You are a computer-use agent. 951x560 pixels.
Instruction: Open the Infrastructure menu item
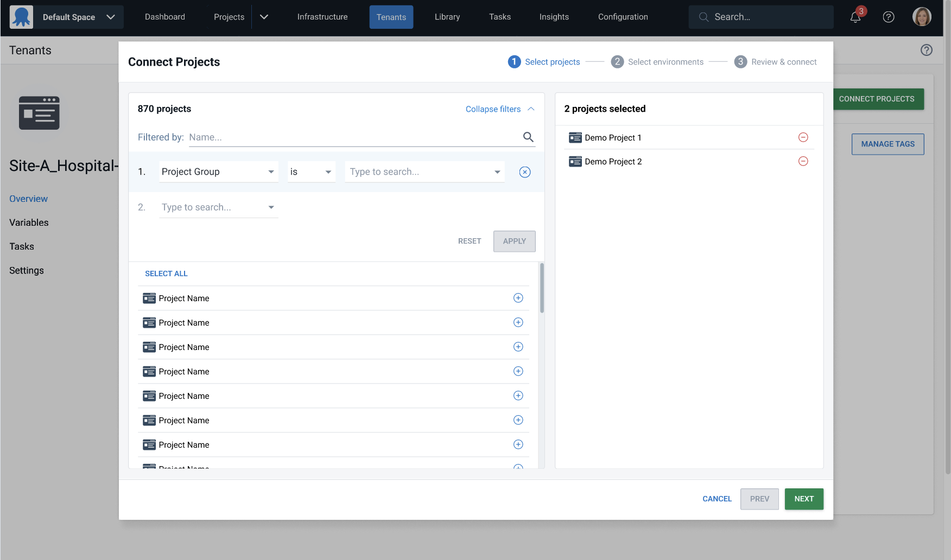tap(322, 17)
